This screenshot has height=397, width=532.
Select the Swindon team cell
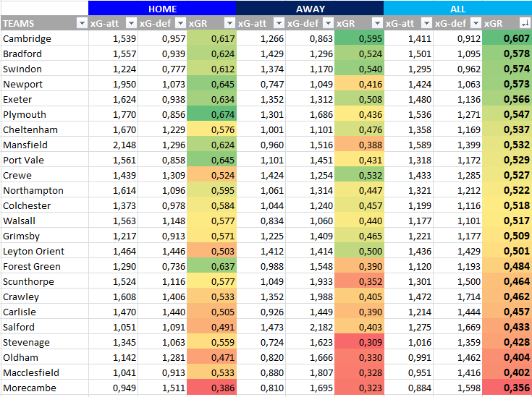pos(44,69)
